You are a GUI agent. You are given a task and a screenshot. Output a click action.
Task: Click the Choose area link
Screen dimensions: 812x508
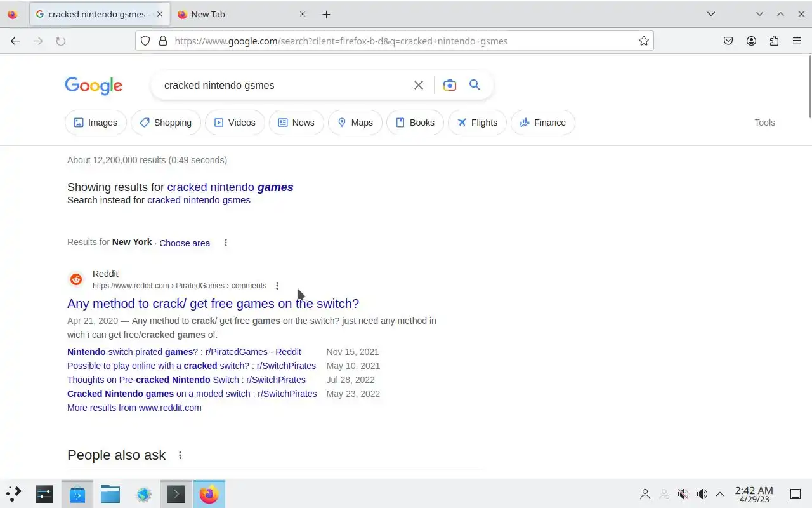tap(185, 243)
